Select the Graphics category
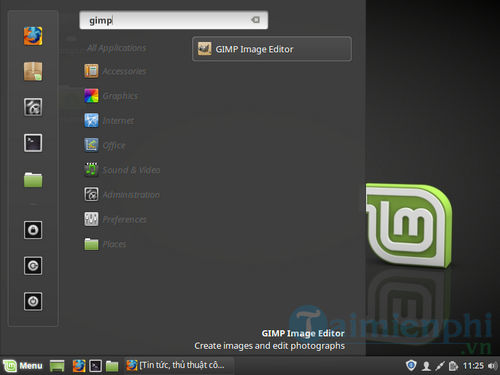The width and height of the screenshot is (500, 375). [111, 96]
